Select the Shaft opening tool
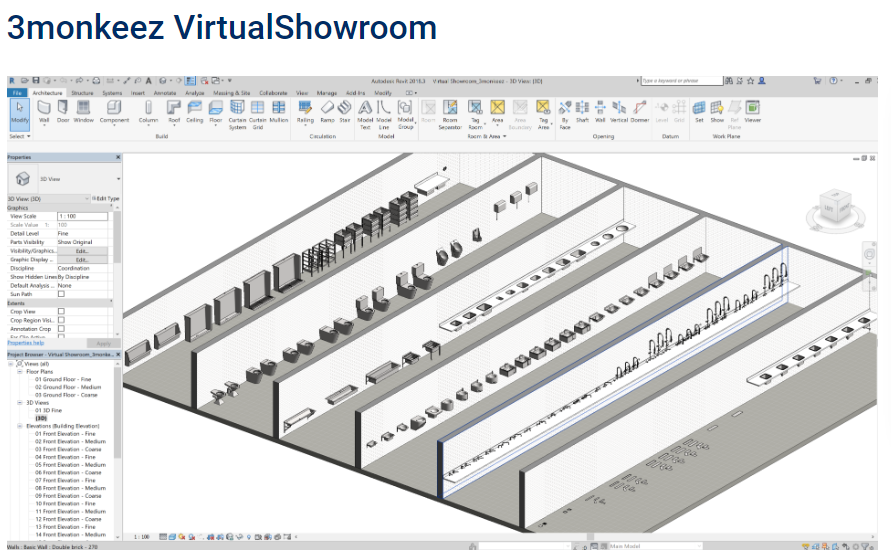Viewport: 891px width, 555px height. [x=582, y=109]
